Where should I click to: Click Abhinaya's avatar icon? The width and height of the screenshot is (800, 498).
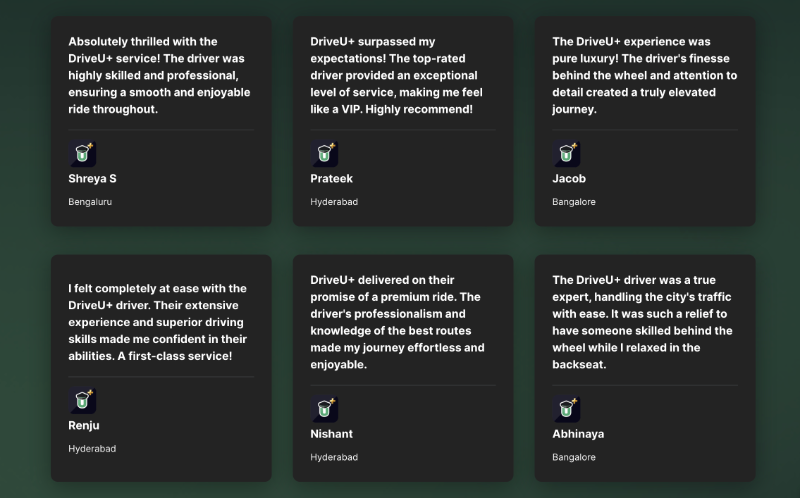[566, 409]
